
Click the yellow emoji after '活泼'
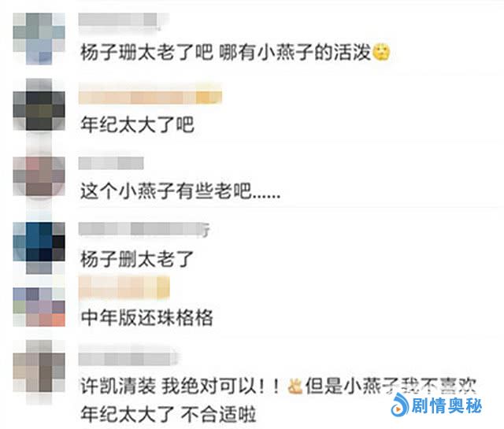(x=381, y=52)
